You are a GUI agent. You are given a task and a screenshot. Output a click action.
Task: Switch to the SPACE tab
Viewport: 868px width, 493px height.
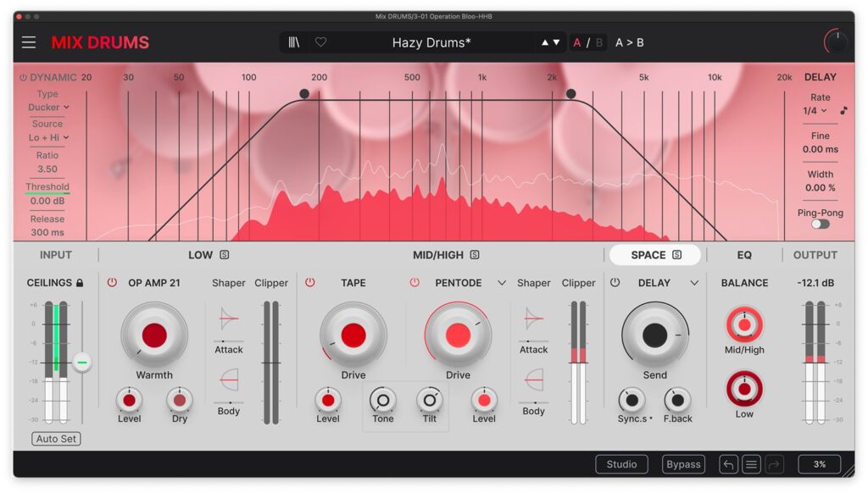pos(648,255)
